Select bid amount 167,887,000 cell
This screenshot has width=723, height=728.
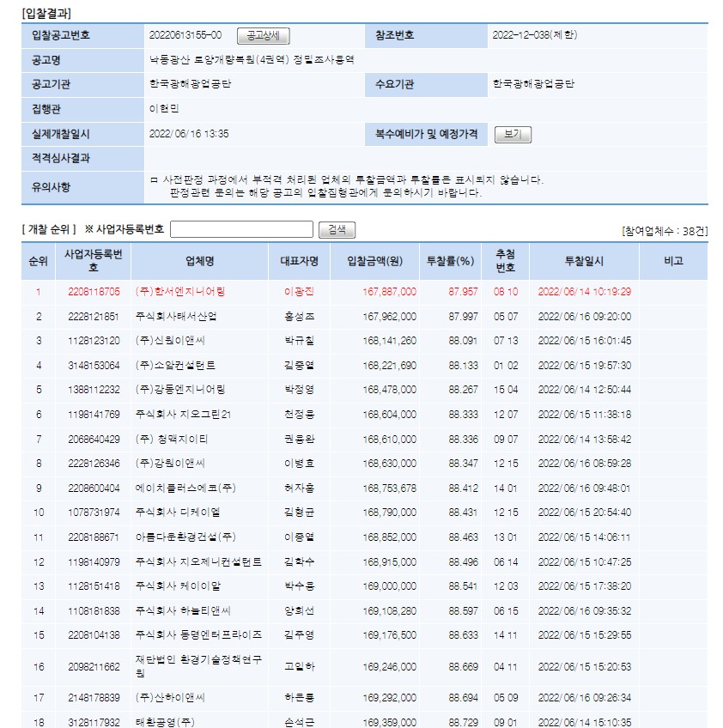(x=389, y=292)
